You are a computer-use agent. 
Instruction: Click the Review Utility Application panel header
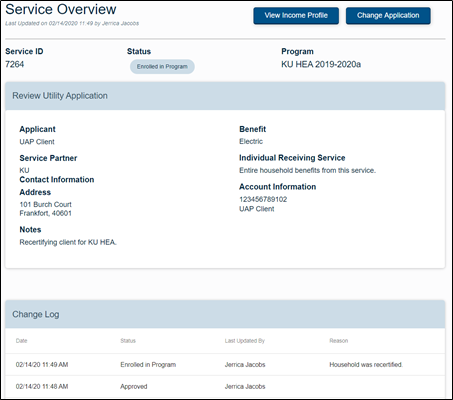225,96
